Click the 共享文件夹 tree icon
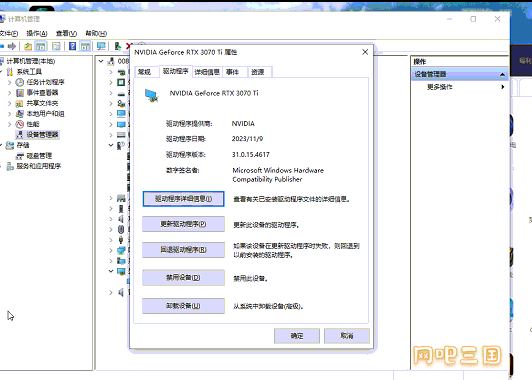 20,103
